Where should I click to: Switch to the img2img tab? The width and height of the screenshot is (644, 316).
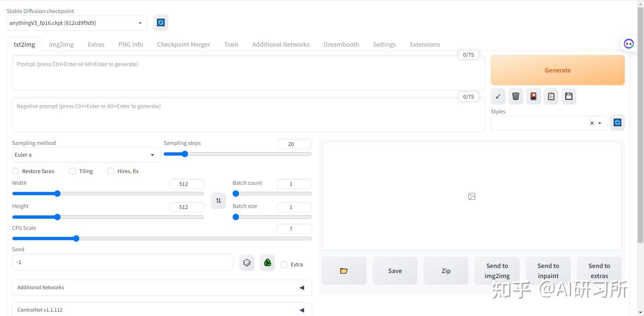61,44
